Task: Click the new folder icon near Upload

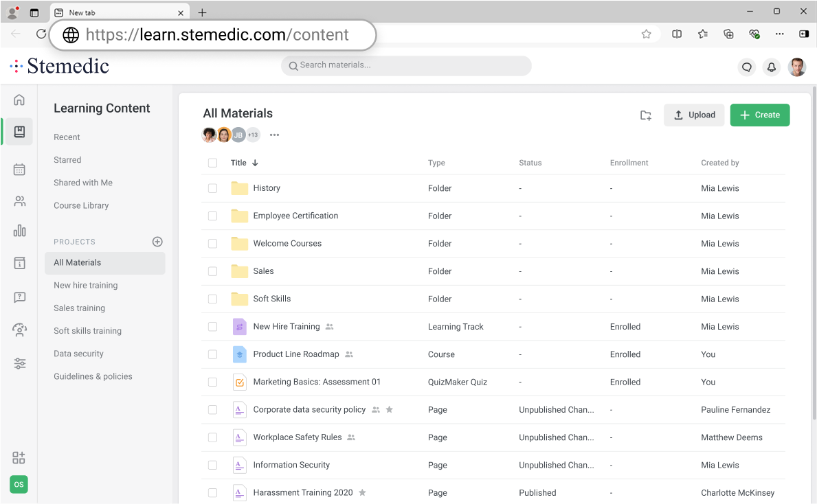Action: [646, 115]
